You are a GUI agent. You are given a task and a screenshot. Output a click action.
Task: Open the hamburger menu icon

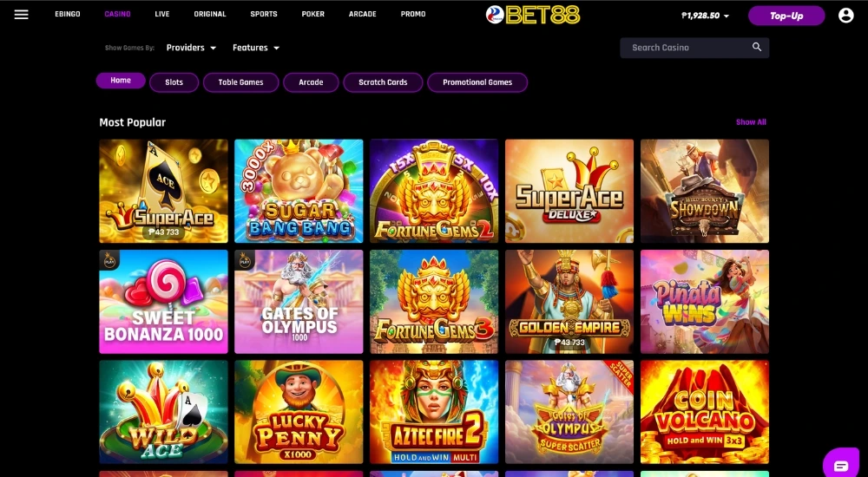pos(21,15)
